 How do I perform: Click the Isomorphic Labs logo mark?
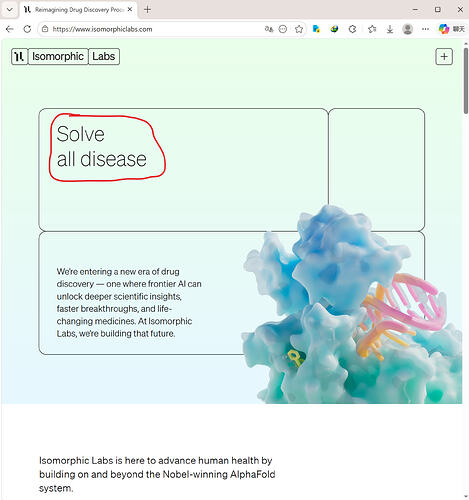pyautogui.click(x=20, y=56)
